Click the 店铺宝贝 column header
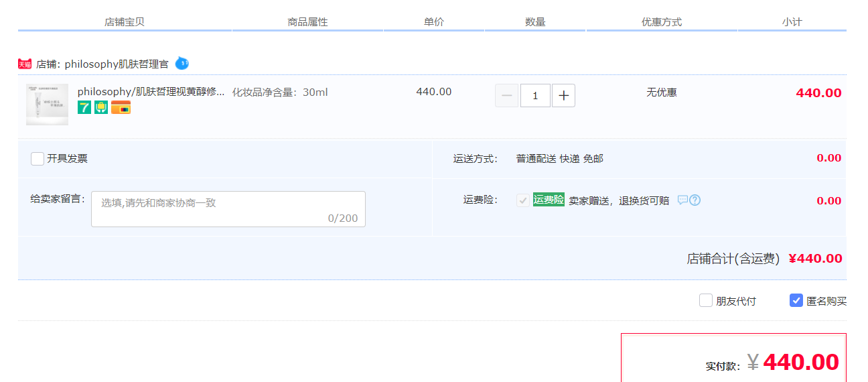This screenshot has width=868, height=382. click(125, 21)
